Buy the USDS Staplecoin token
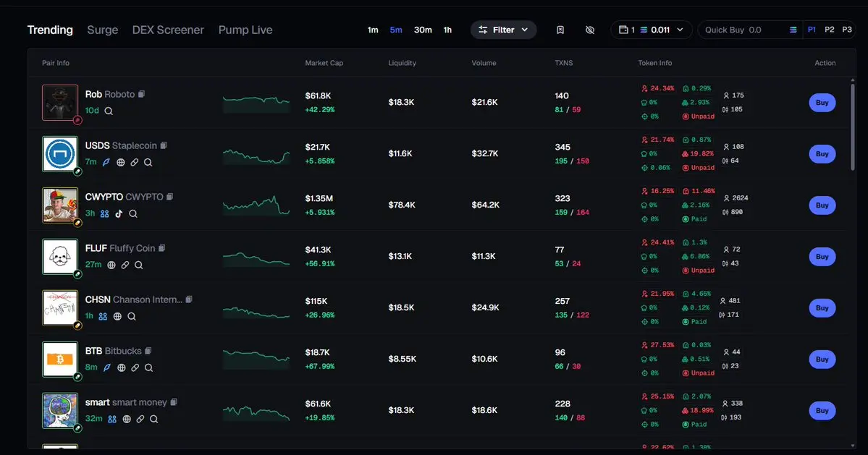 point(822,154)
